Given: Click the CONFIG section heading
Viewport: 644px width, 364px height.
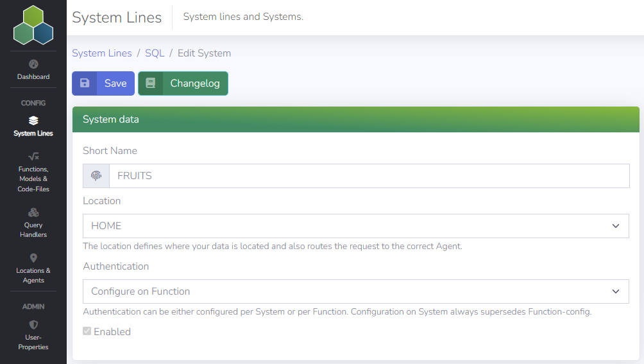Looking at the screenshot, I should tap(33, 103).
